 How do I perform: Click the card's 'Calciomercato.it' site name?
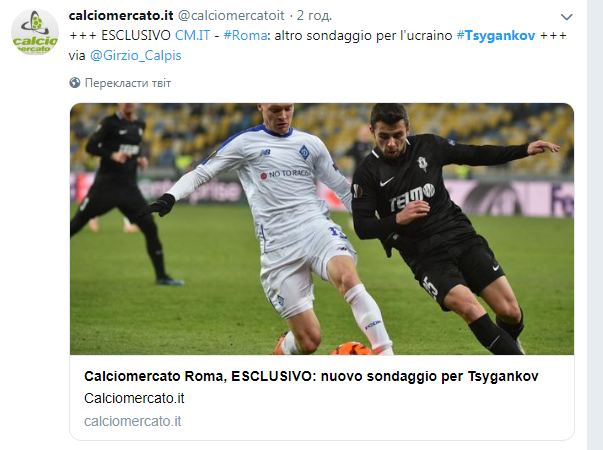click(x=134, y=398)
